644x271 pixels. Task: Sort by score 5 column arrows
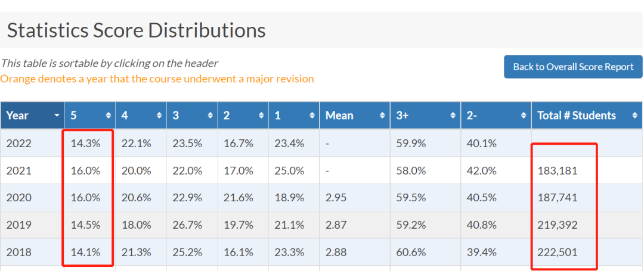pos(109,116)
